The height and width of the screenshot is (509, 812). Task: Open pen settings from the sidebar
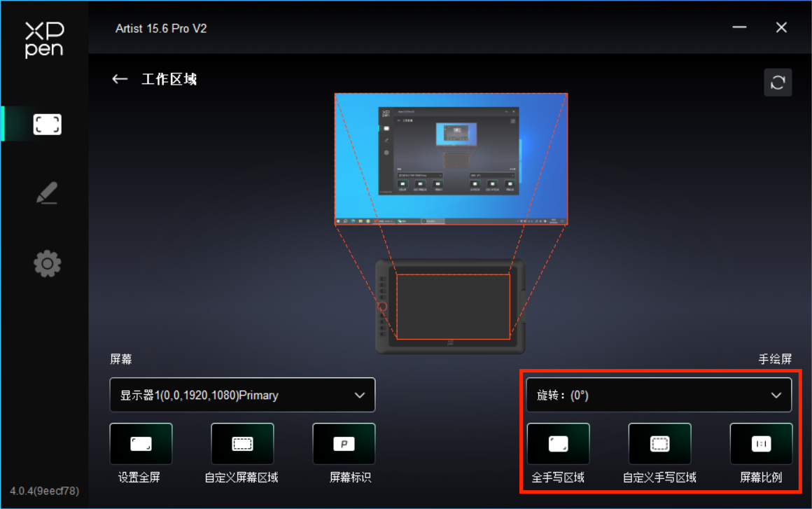[x=47, y=194]
